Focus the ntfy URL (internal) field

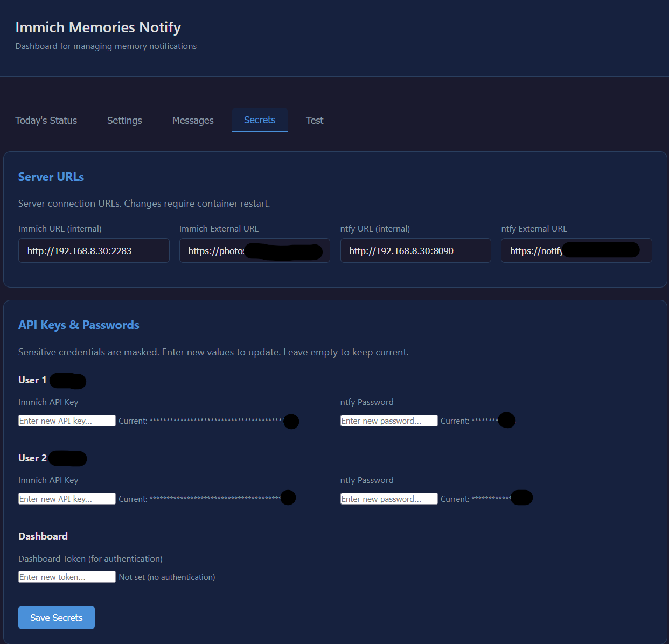tap(416, 250)
